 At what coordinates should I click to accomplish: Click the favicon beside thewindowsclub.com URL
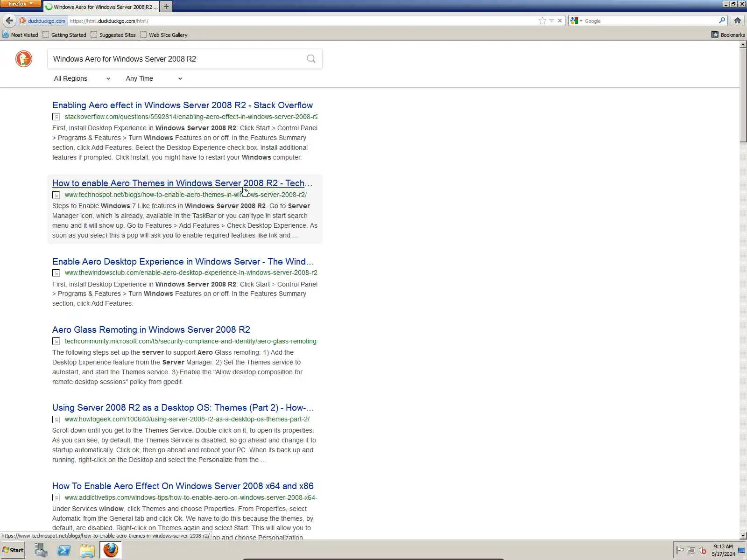point(56,273)
